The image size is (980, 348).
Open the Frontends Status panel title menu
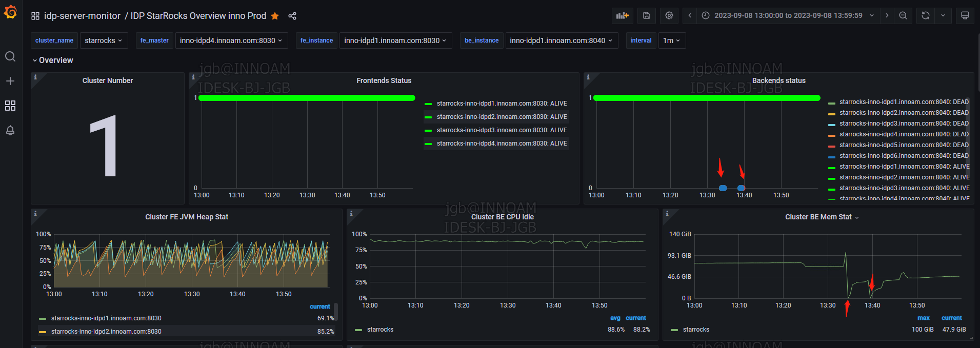(384, 80)
